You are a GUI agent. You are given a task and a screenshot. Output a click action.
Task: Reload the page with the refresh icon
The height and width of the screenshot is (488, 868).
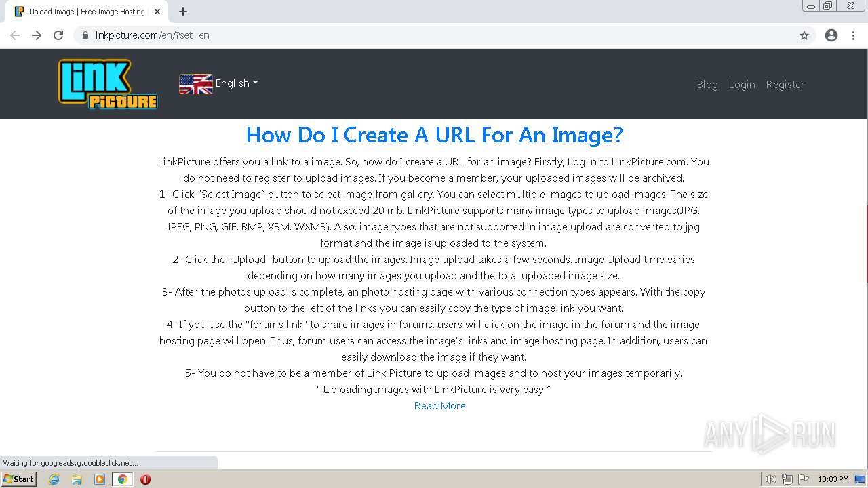pos(58,35)
